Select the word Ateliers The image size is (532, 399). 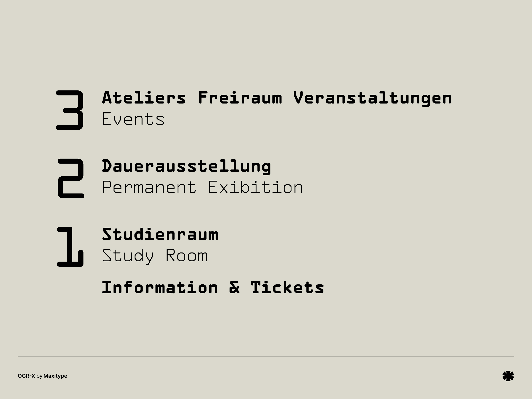click(x=144, y=98)
